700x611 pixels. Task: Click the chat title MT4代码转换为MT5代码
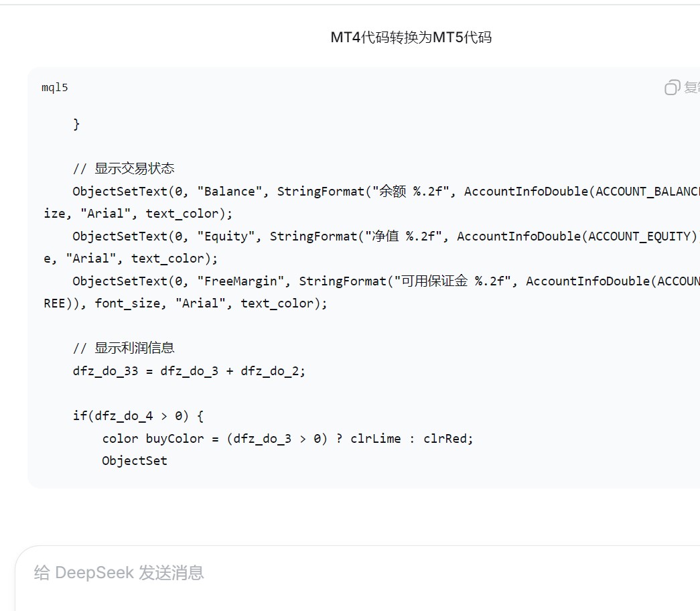click(x=410, y=38)
